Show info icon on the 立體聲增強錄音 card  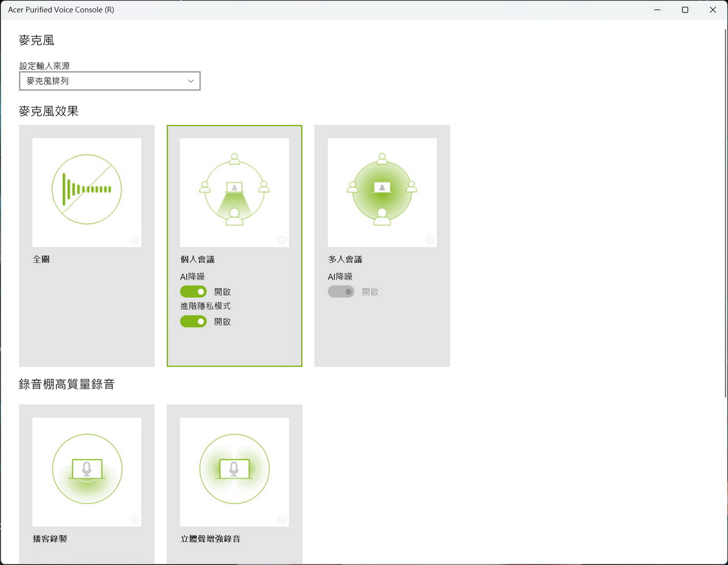tap(282, 520)
